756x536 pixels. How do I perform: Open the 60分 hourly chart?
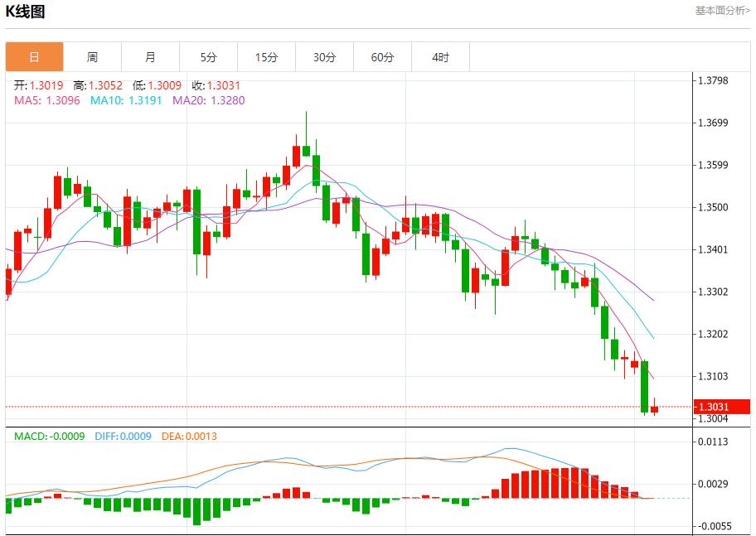382,56
